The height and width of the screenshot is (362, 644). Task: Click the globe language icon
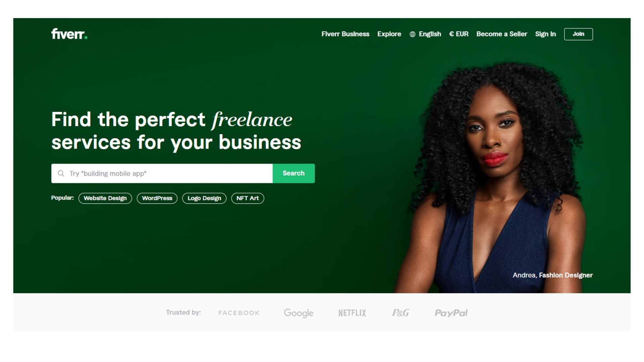(x=413, y=34)
